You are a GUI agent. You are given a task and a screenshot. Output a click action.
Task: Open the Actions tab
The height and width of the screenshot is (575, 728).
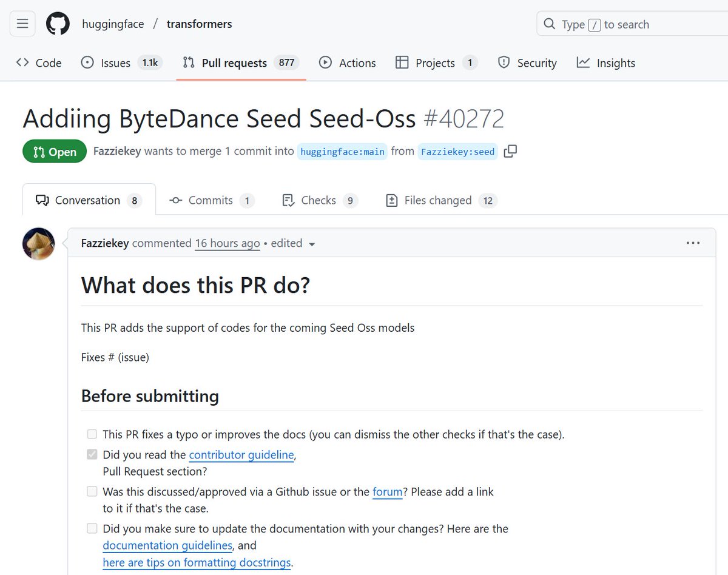point(348,63)
